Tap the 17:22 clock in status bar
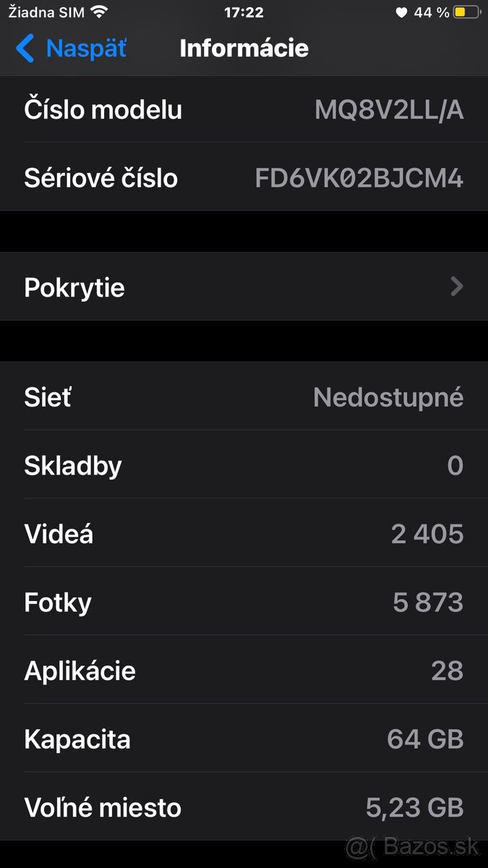Viewport: 488px width, 868px height. [x=244, y=12]
